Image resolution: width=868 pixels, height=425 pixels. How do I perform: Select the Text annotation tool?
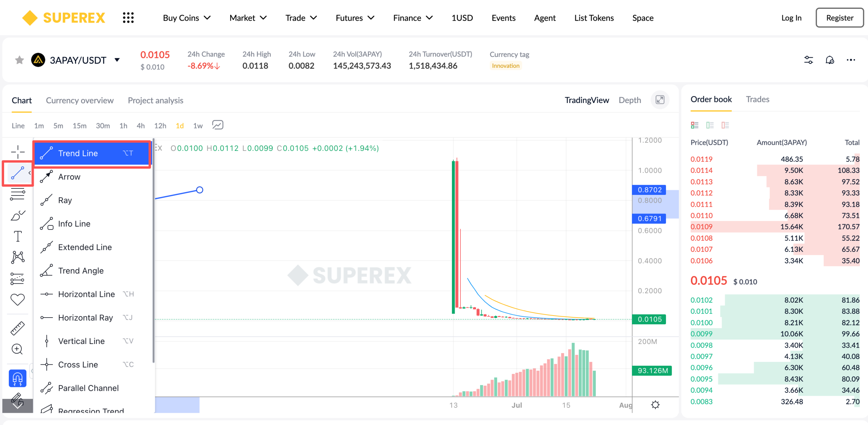click(18, 236)
